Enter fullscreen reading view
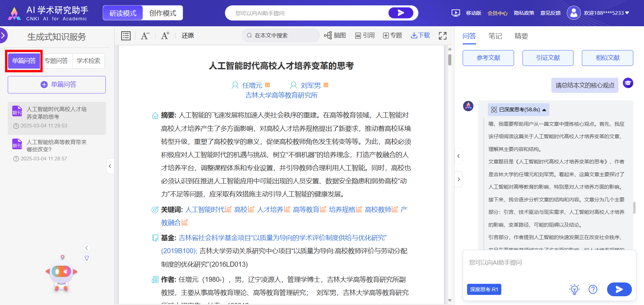The image size is (644, 305). click(443, 36)
